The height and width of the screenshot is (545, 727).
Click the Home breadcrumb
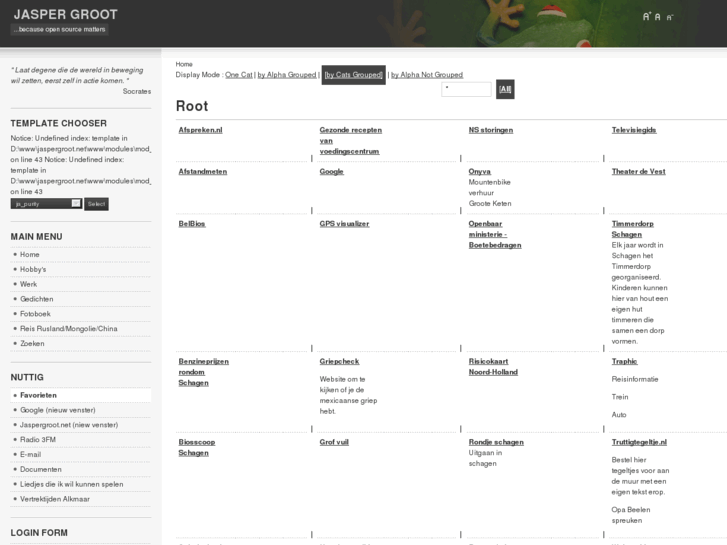[184, 64]
